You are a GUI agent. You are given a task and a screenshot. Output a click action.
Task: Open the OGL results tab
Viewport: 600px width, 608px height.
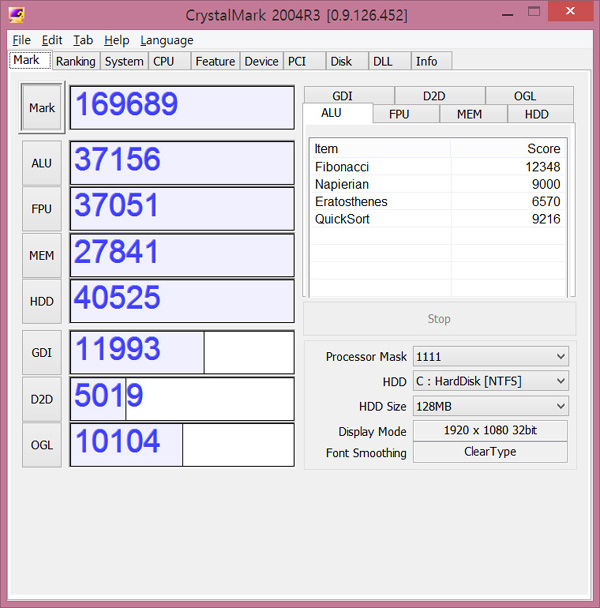tap(529, 95)
